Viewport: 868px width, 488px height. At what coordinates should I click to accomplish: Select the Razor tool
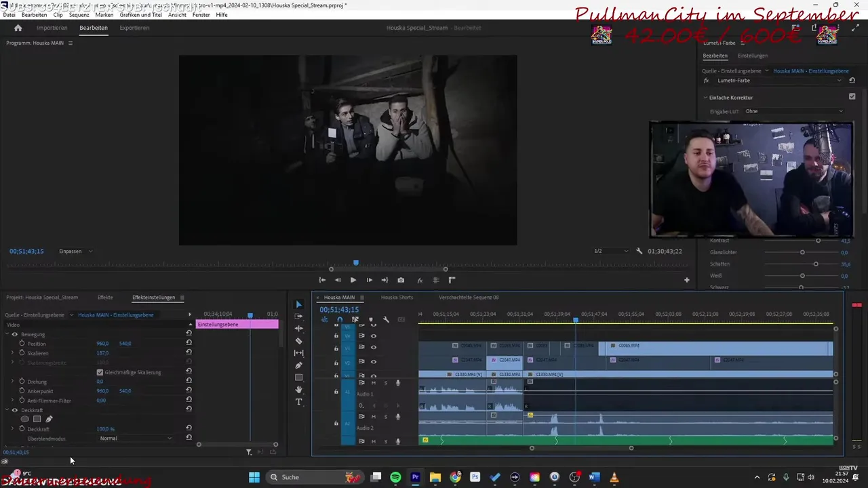tap(298, 341)
